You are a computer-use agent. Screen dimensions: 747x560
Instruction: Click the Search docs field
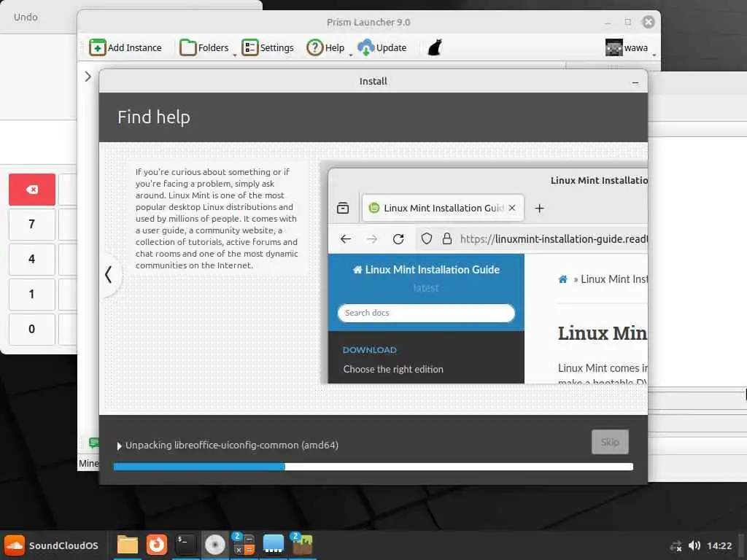coord(426,313)
